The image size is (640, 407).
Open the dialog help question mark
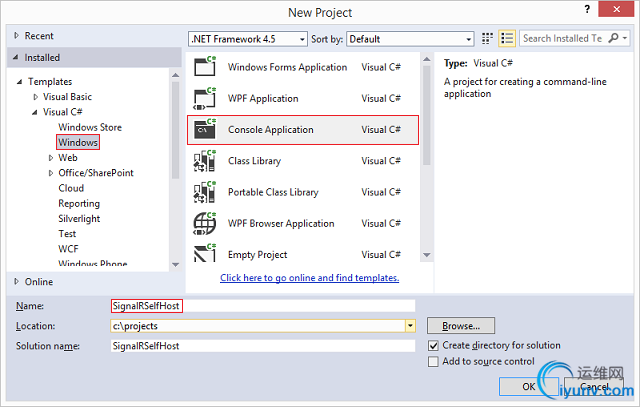(587, 9)
